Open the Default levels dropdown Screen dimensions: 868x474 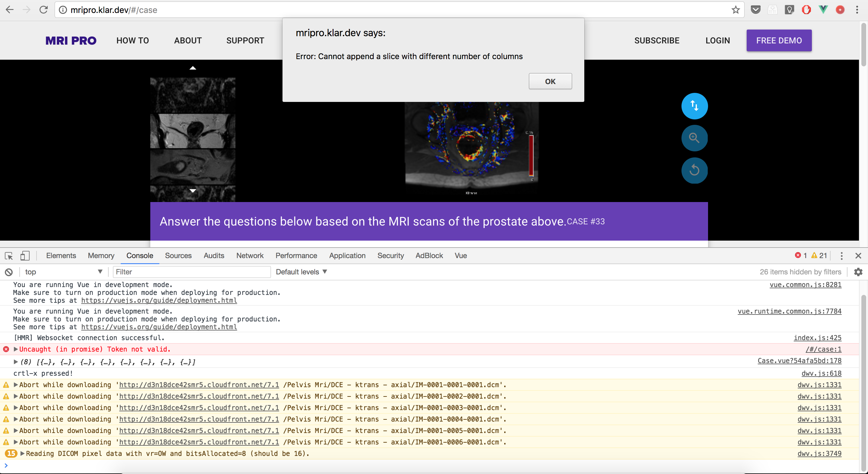click(301, 272)
